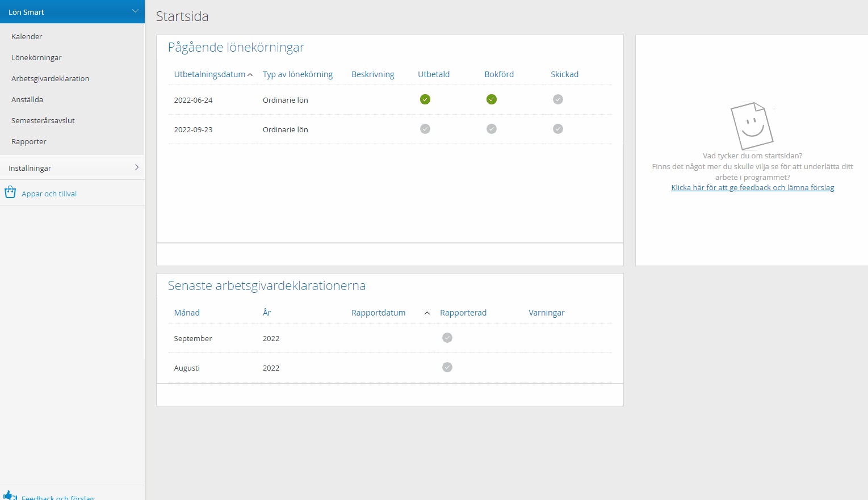Select the 2022-09-23 Ordinarie lön row
868x500 pixels.
tap(285, 129)
